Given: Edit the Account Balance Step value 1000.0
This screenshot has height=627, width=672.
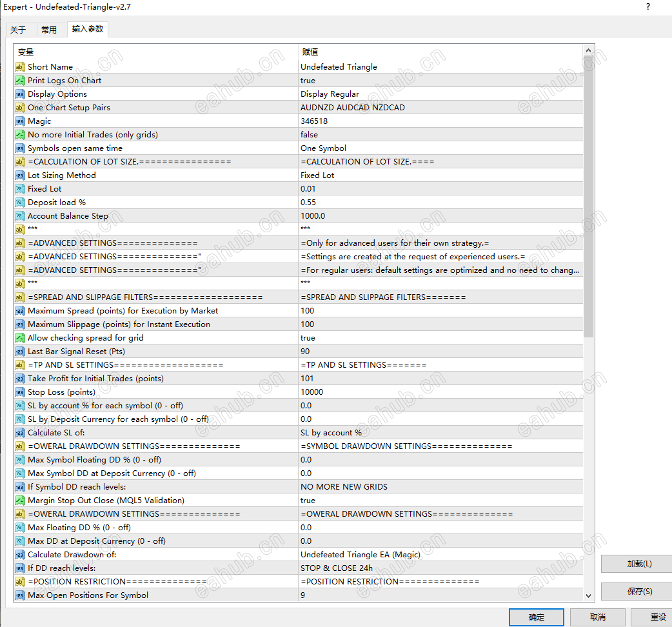Looking at the screenshot, I should coord(440,216).
